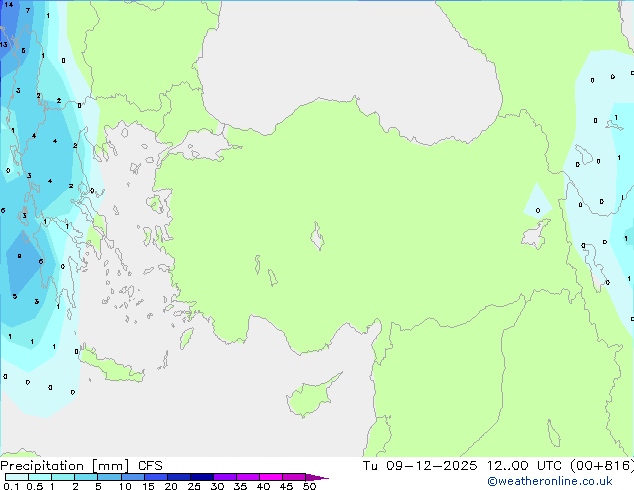Click the 'Precipitation [mm]' title text
Image resolution: width=634 pixels, height=490 pixels.
tap(65, 466)
